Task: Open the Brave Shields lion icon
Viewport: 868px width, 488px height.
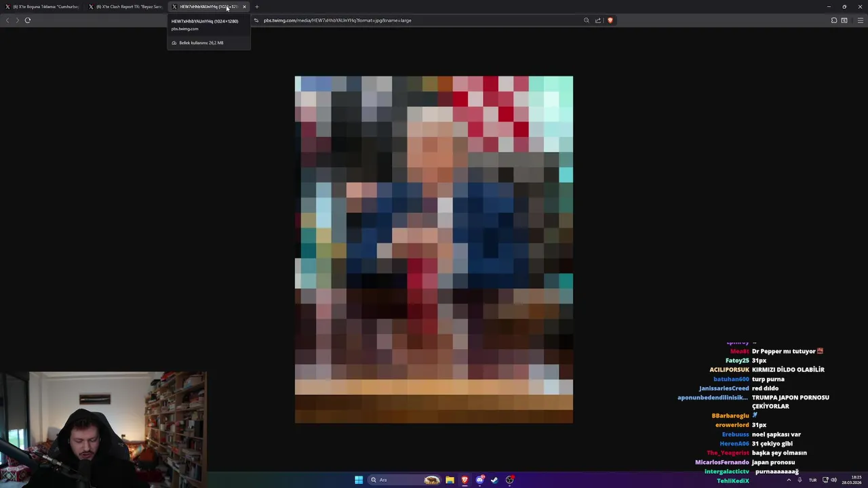Action: click(x=610, y=20)
